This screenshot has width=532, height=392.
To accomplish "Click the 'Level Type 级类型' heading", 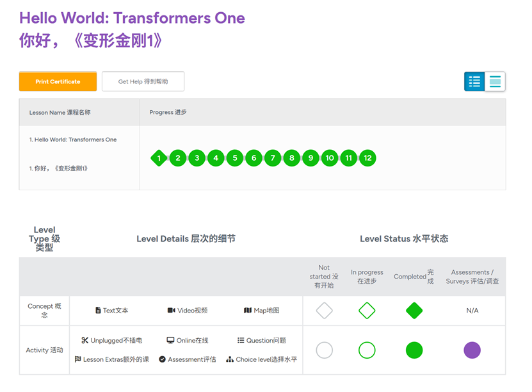I will pyautogui.click(x=44, y=238).
